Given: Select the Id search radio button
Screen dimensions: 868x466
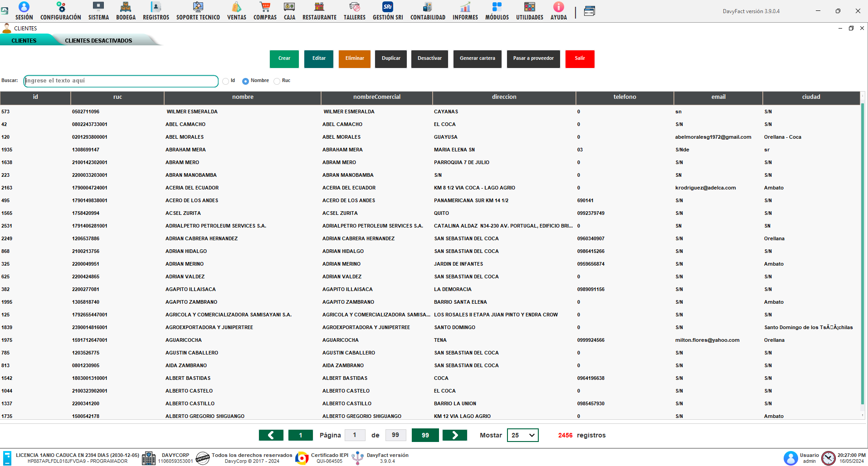Looking at the screenshot, I should (225, 81).
